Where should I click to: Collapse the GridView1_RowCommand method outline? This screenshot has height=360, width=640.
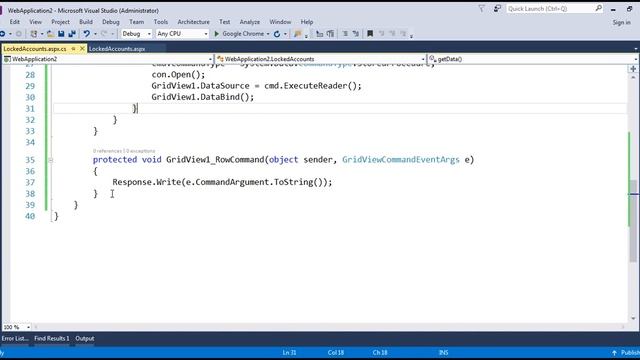point(51,160)
